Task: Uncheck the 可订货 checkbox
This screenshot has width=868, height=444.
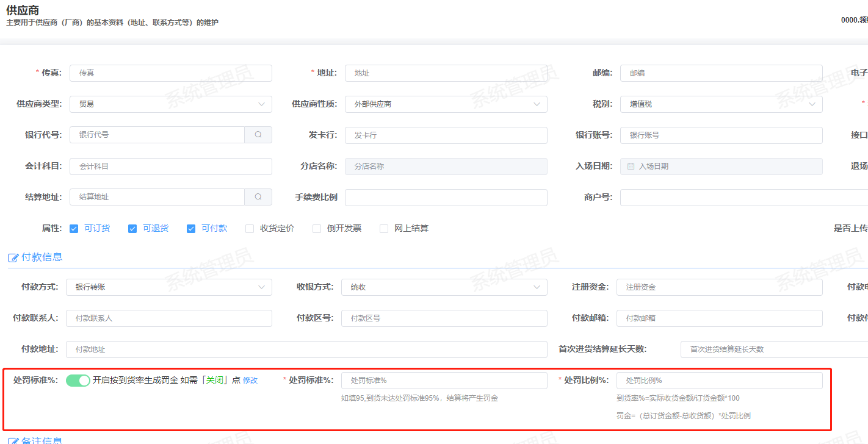Action: pos(74,229)
